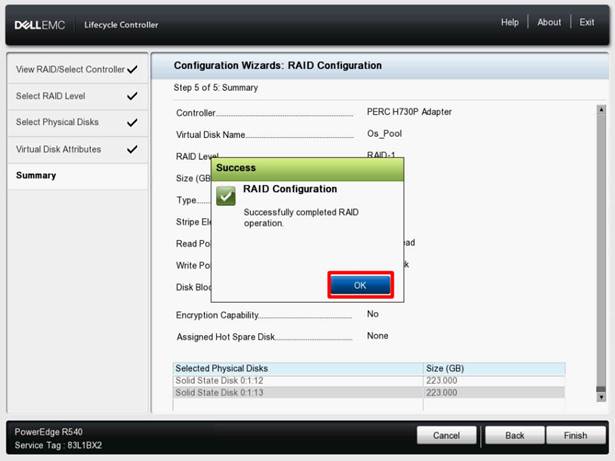The image size is (615, 461).
Task: Click the 223.000 size for Disk 0:1:13
Action: coord(442,392)
